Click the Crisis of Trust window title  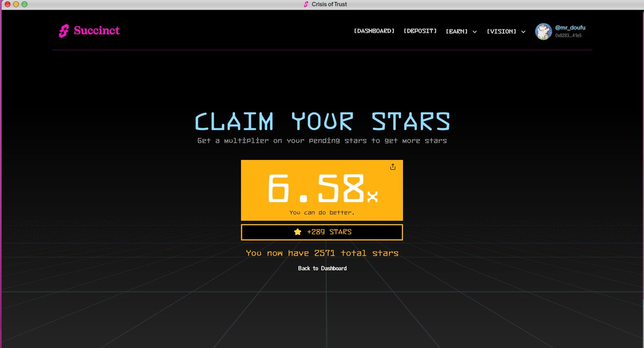coord(329,4)
